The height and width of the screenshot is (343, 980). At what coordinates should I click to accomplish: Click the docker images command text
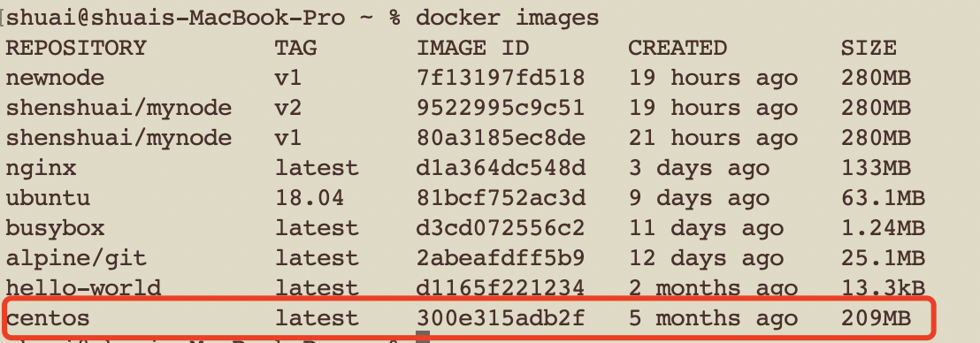508,18
